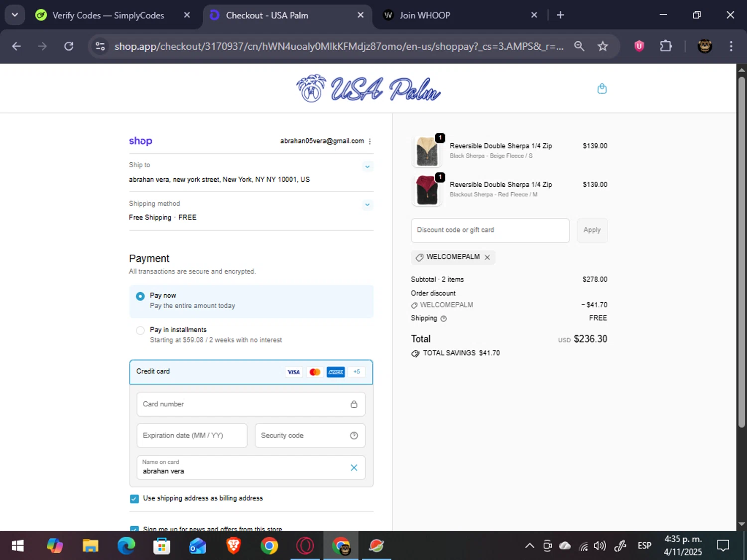
Task: Select the Pay in installments option
Action: (x=251, y=335)
